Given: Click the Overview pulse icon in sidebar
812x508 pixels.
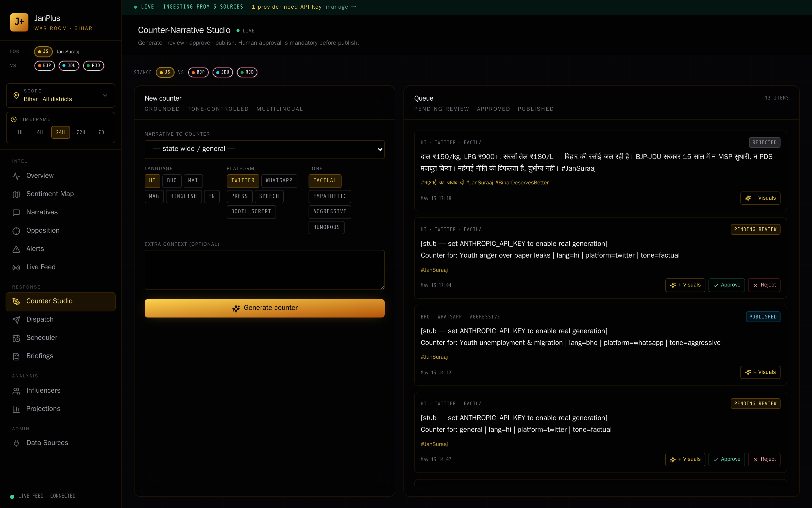Looking at the screenshot, I should [16, 176].
